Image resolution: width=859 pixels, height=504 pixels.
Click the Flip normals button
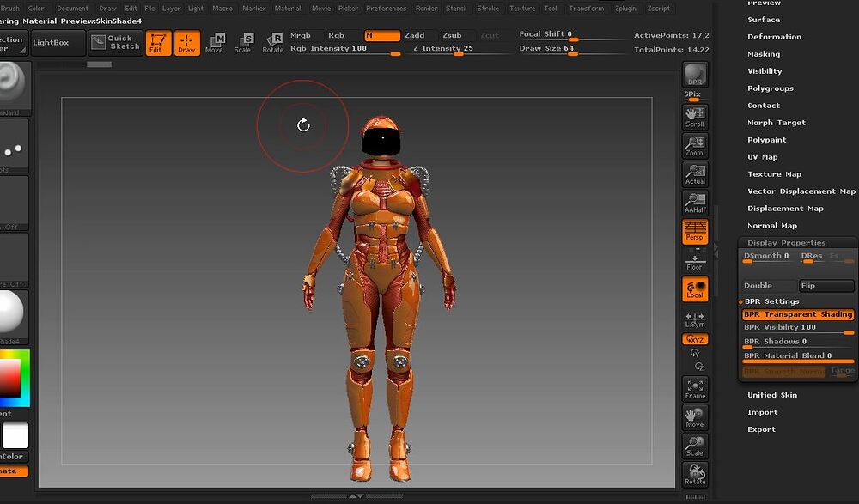(826, 285)
